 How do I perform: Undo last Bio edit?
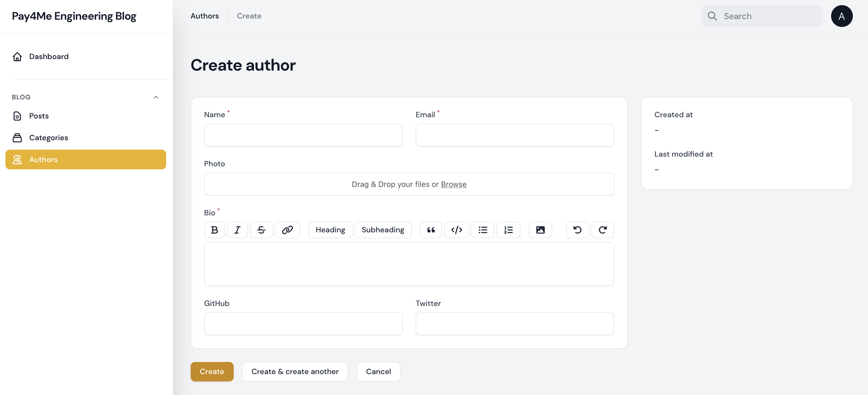point(577,230)
